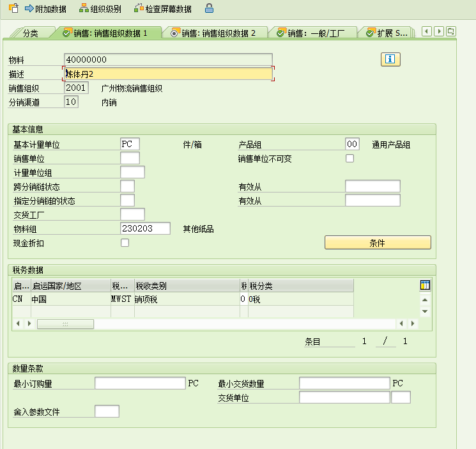
Task: Click the tax table horizontal scrollbar thumb
Action: coord(65,324)
